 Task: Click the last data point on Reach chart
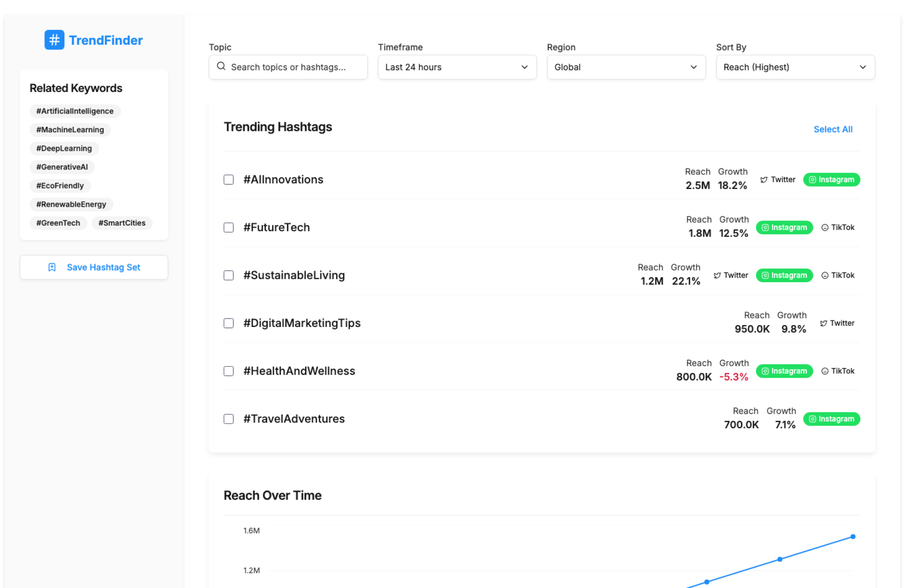point(852,537)
